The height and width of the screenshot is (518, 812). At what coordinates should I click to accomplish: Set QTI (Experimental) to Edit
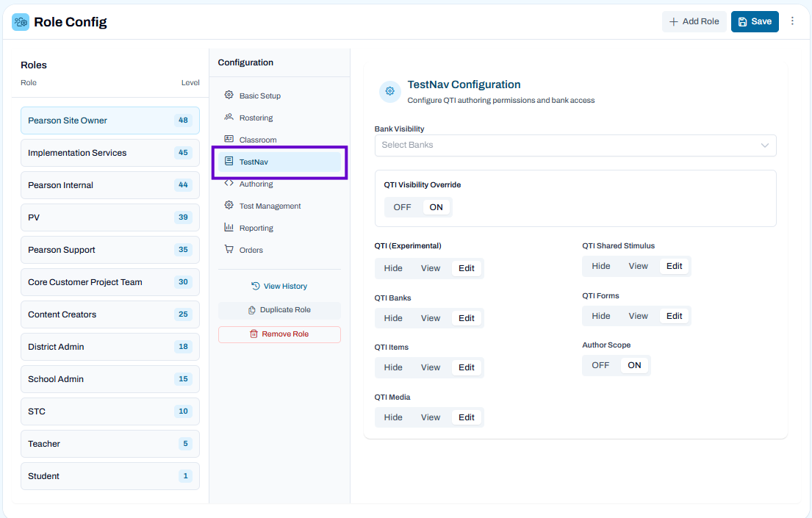pos(466,268)
